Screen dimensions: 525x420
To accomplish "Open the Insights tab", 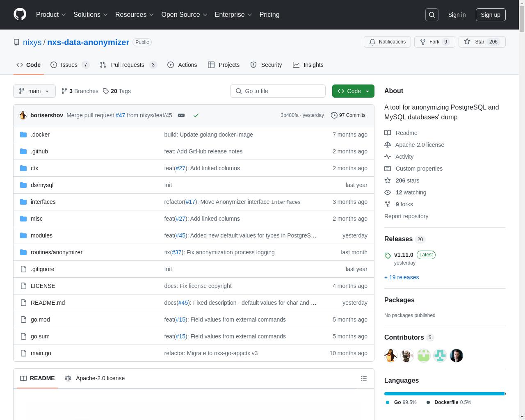I will tap(308, 65).
